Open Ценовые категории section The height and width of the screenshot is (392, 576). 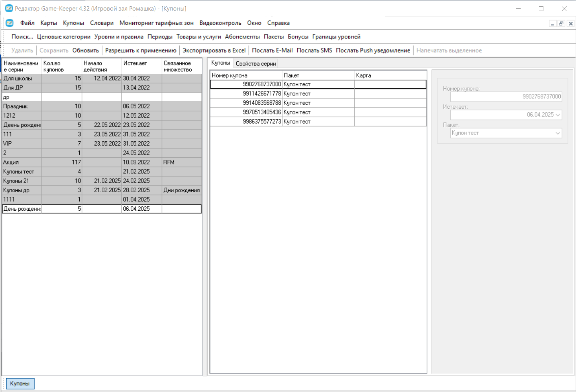coord(64,37)
